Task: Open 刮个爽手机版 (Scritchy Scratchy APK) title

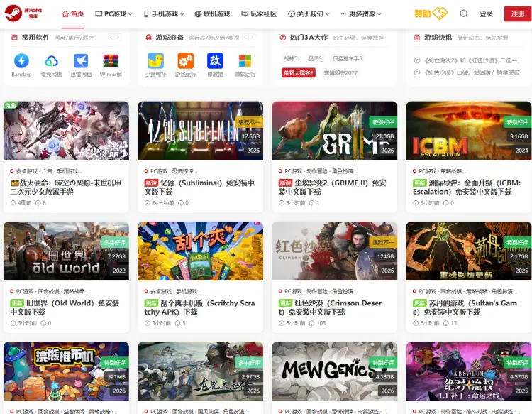Action: [x=199, y=307]
